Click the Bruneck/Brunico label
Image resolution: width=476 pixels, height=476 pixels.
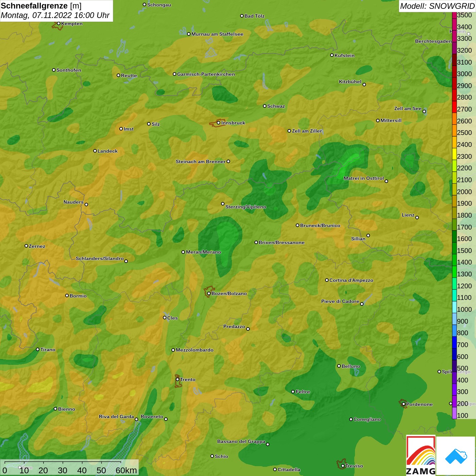(x=320, y=225)
